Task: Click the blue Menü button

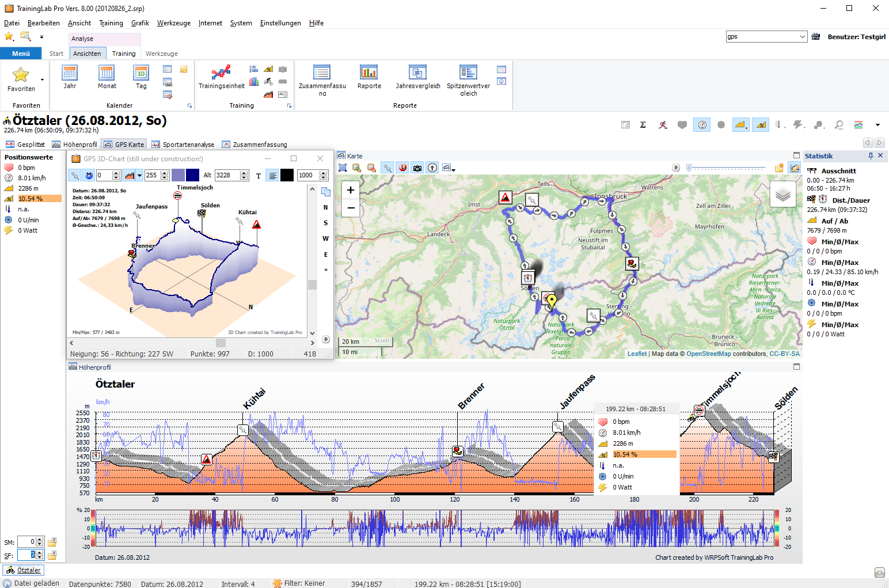Action: pos(21,54)
